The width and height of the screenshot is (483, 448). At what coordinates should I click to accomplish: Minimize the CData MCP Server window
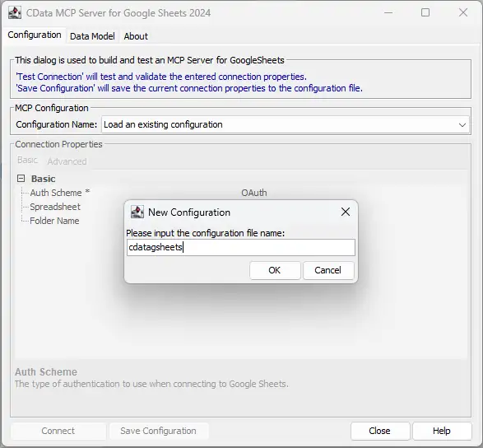388,12
